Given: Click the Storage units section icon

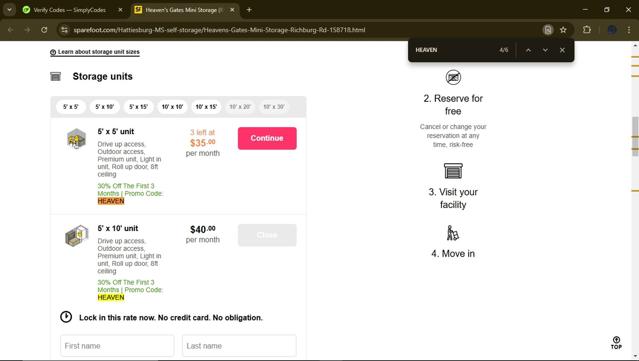Looking at the screenshot, I should [x=55, y=76].
